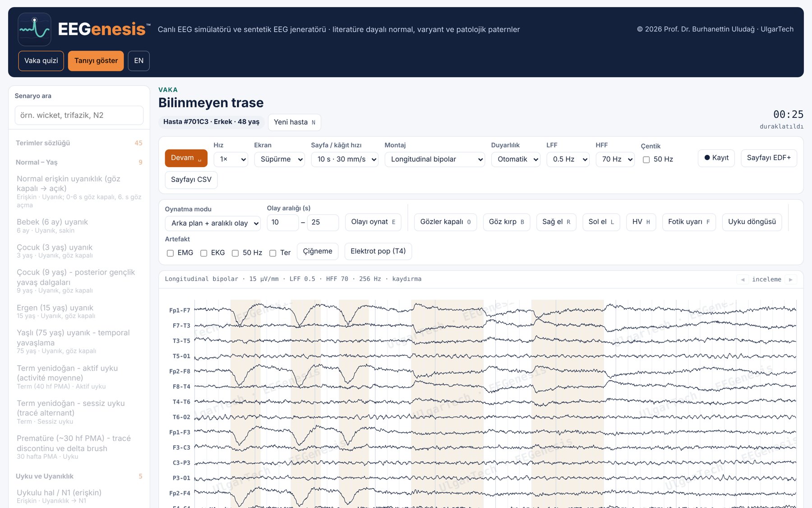Open the Montaj Longitudinal bipolar dropdown
This screenshot has height=508, width=812.
tap(434, 159)
